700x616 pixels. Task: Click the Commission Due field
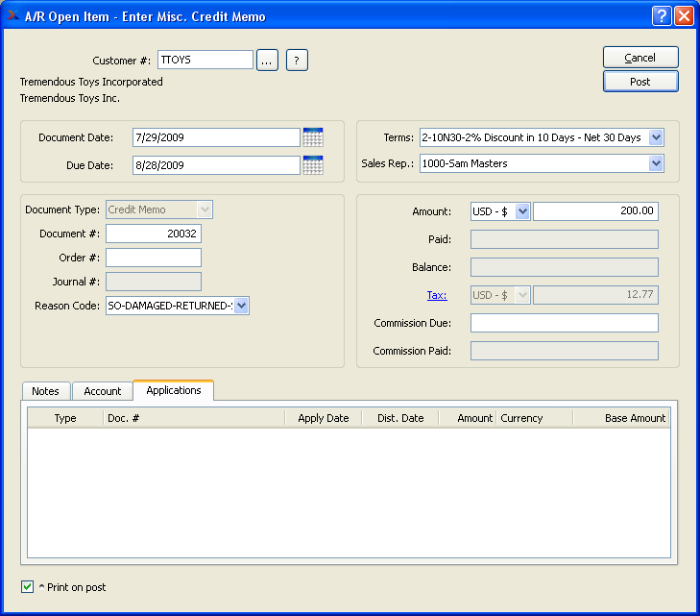[564, 323]
